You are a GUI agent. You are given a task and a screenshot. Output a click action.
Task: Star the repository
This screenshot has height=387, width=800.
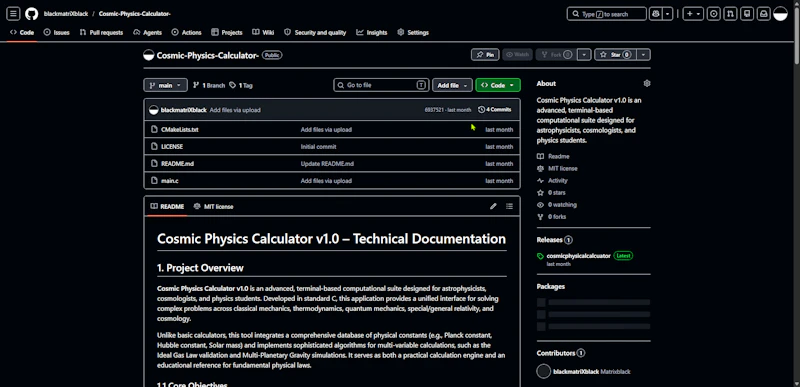[x=616, y=55]
